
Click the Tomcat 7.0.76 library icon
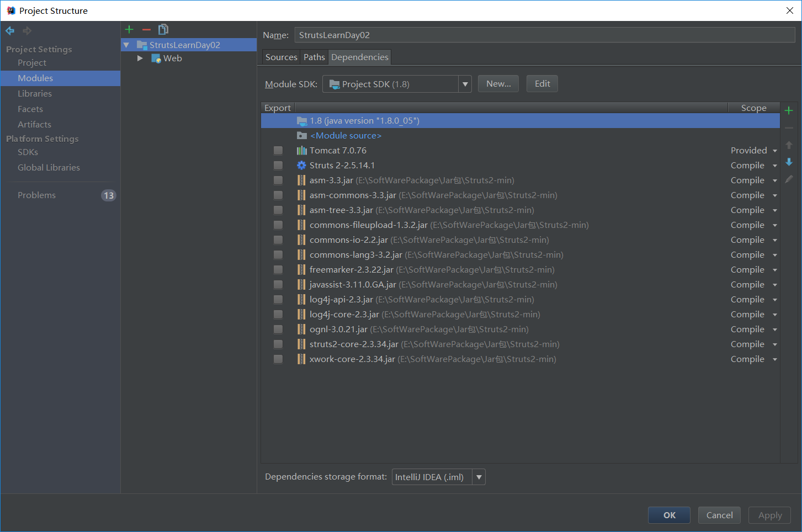301,151
